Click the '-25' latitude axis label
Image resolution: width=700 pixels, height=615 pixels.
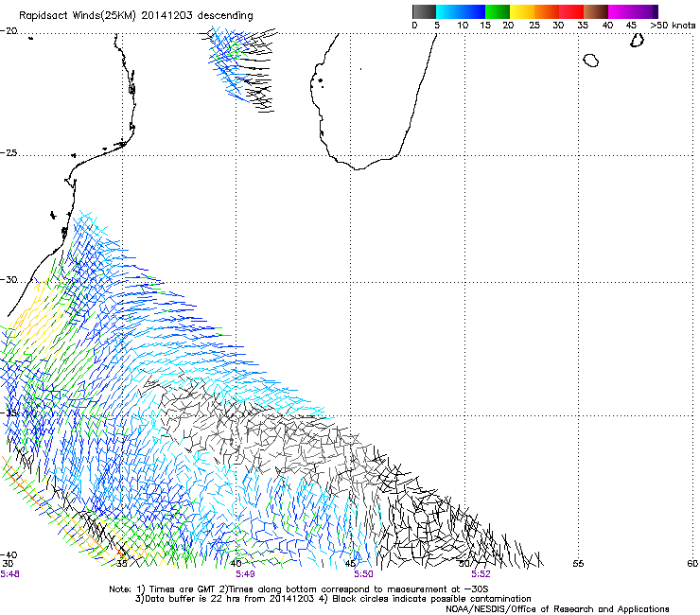(x=9, y=152)
